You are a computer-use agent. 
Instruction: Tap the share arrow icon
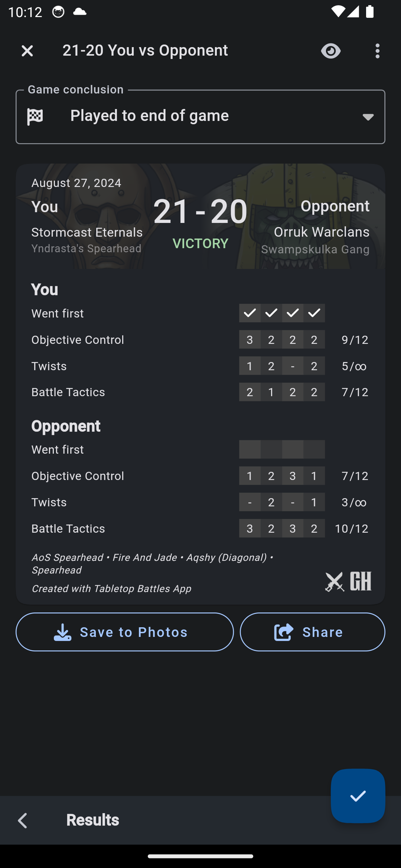click(x=284, y=632)
